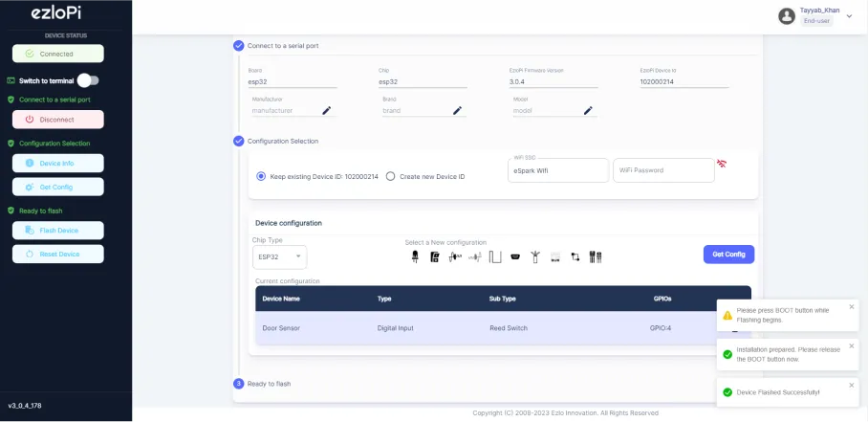The width and height of the screenshot is (868, 422).
Task: Select Create new Device ID radio option
Action: tap(390, 177)
